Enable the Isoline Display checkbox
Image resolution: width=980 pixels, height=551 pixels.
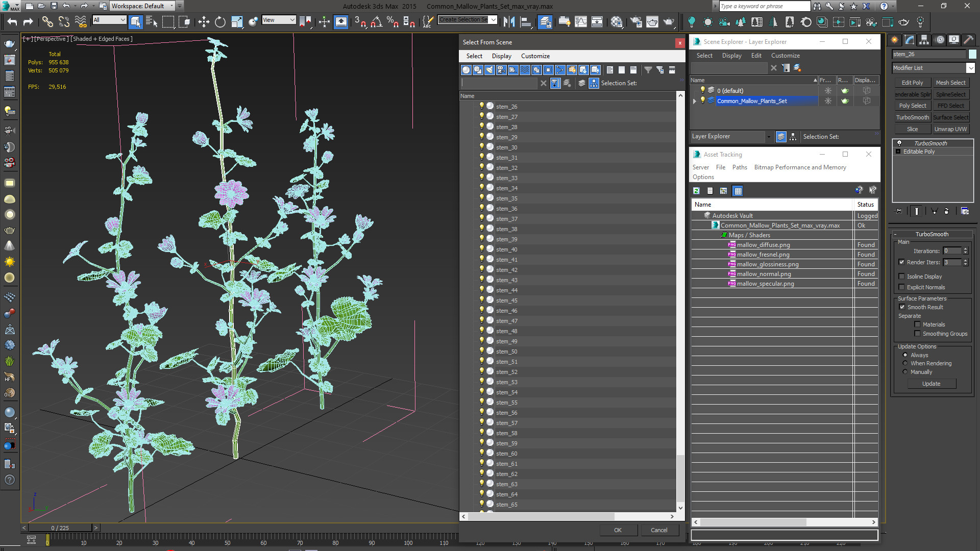[902, 277]
